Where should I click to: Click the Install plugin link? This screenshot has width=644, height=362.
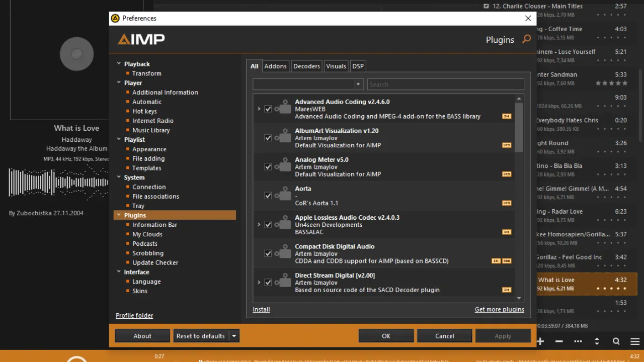click(x=261, y=309)
